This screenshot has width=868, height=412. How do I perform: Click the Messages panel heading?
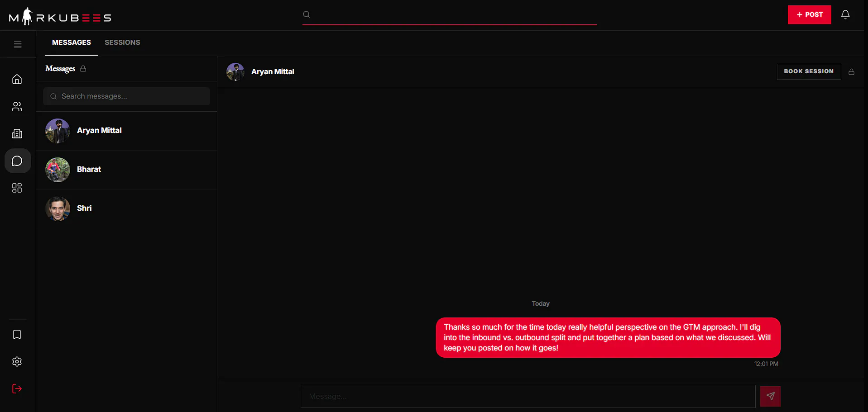tap(60, 69)
